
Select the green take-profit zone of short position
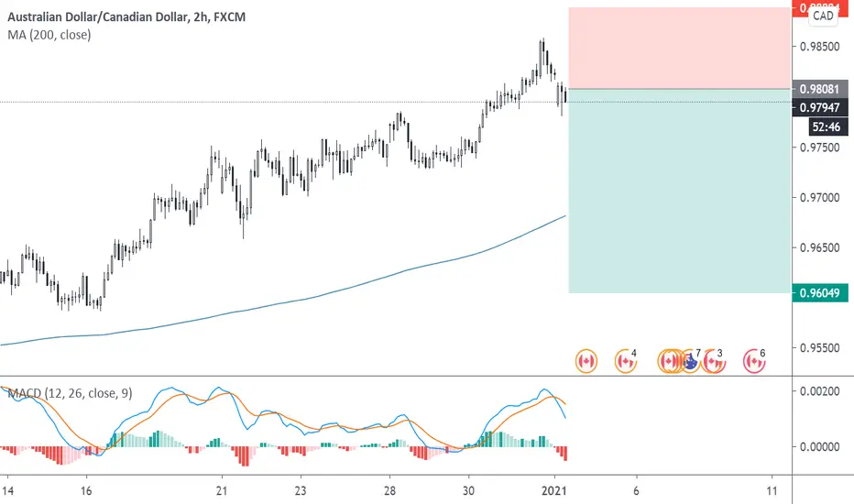679,191
